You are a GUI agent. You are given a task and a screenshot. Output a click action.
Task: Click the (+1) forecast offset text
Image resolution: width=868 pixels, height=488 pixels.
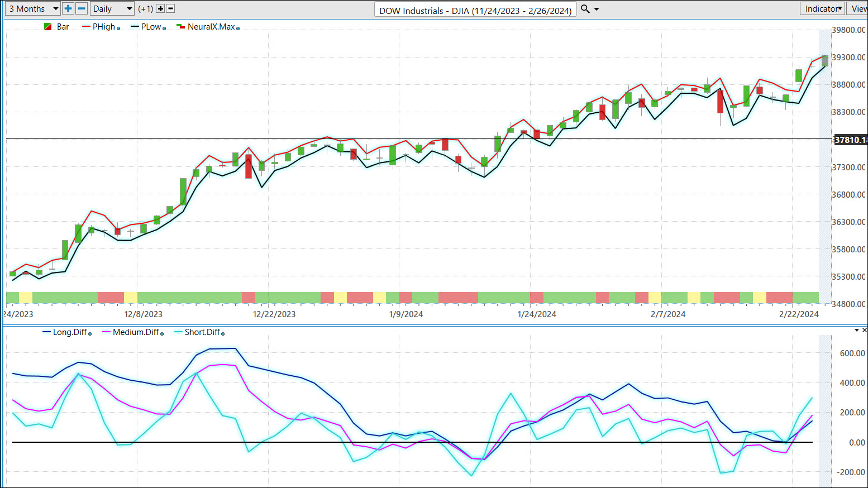(x=146, y=9)
